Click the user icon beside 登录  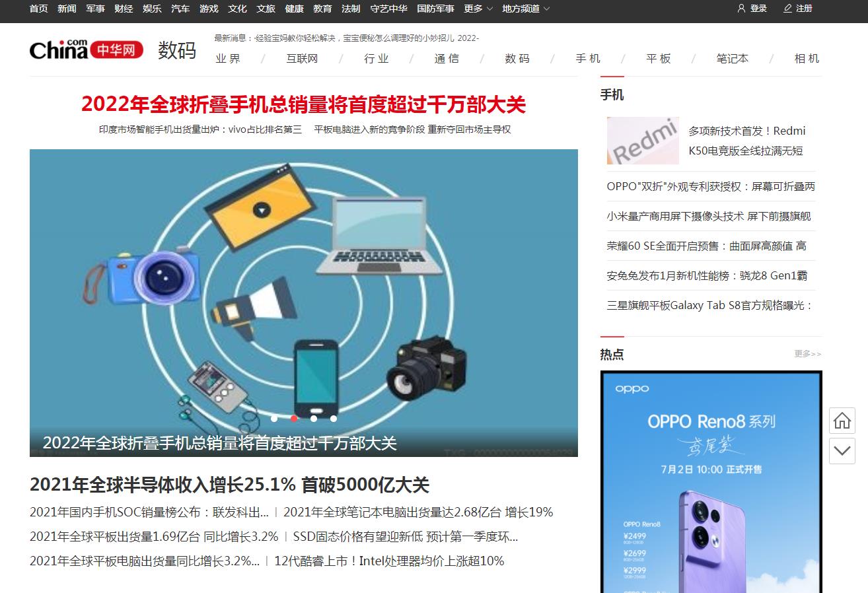(x=741, y=9)
